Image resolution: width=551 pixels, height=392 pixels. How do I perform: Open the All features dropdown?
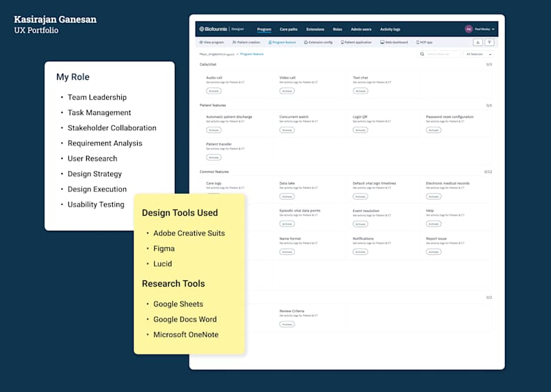[479, 54]
